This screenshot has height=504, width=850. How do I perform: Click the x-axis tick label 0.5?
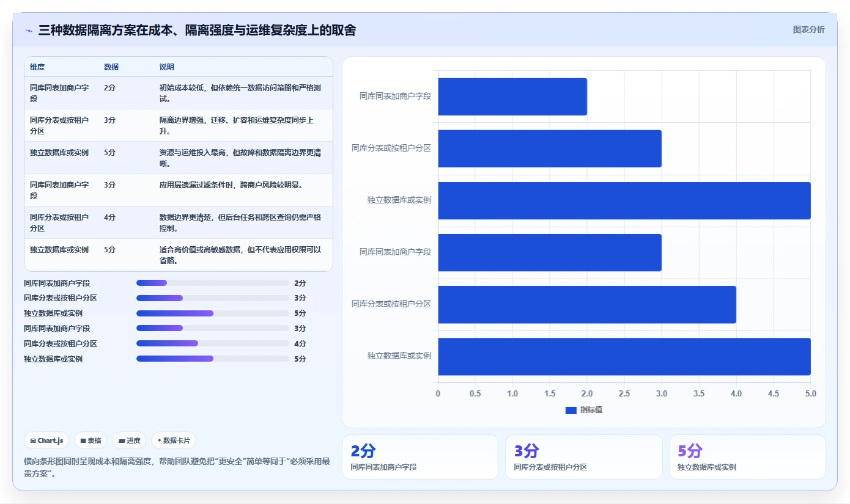[x=475, y=393]
